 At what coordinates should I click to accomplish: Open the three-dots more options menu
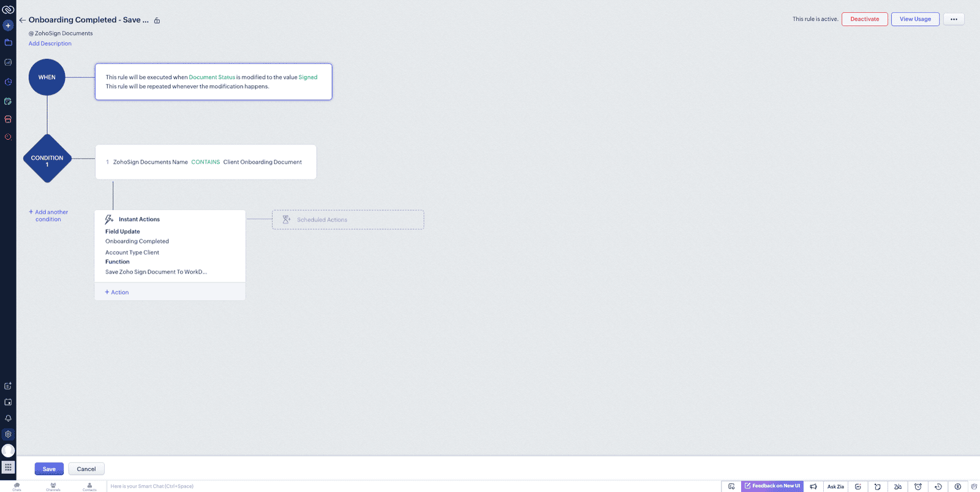coord(954,19)
